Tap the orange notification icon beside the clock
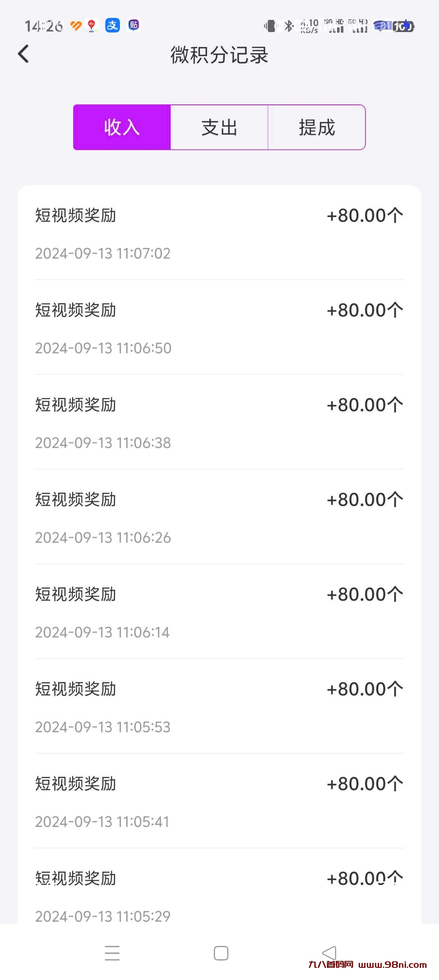The width and height of the screenshot is (439, 980). (x=76, y=26)
